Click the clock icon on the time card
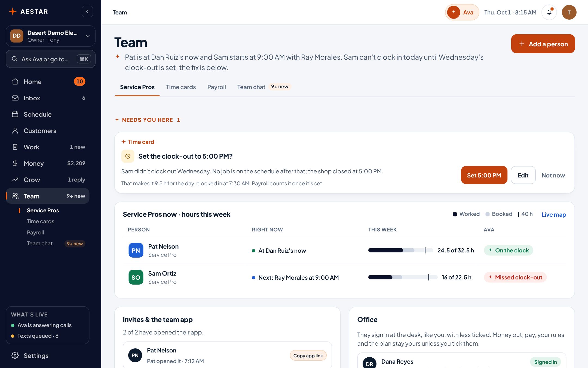Image resolution: width=588 pixels, height=368 pixels. pyautogui.click(x=128, y=156)
